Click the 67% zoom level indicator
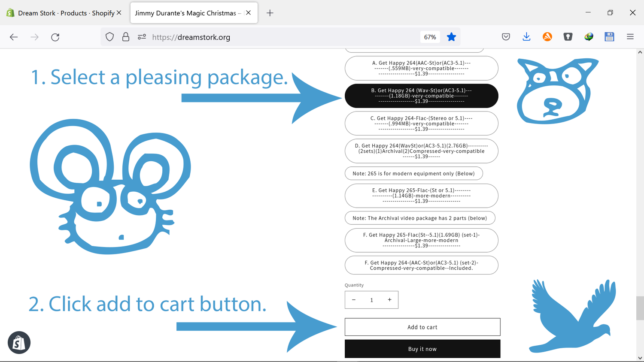644x362 pixels. pos(430,37)
